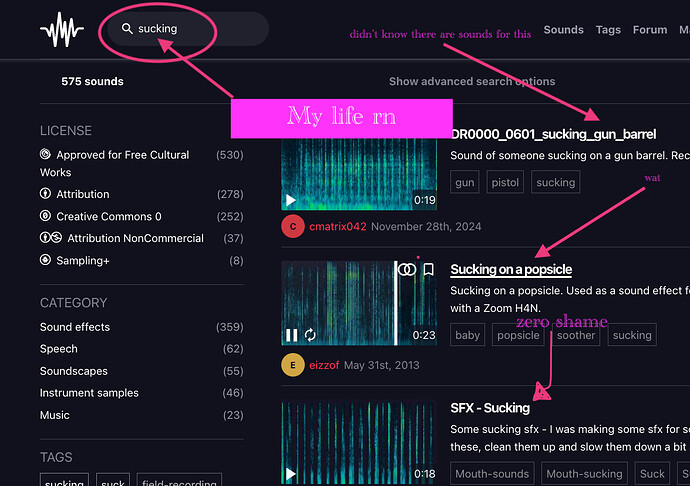Open the Sucking on a popsicle title link
Viewport: 690px width, 486px height.
coord(511,270)
